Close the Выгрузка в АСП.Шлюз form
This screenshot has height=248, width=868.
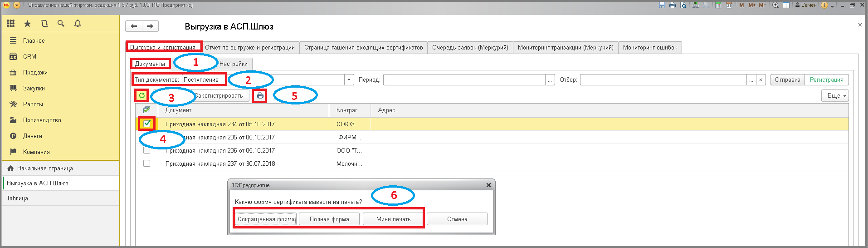(860, 25)
